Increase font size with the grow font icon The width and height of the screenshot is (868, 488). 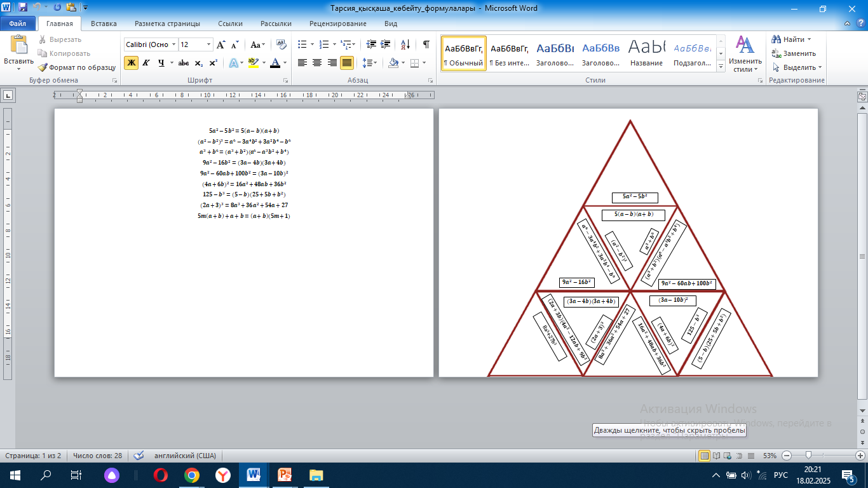pos(221,44)
